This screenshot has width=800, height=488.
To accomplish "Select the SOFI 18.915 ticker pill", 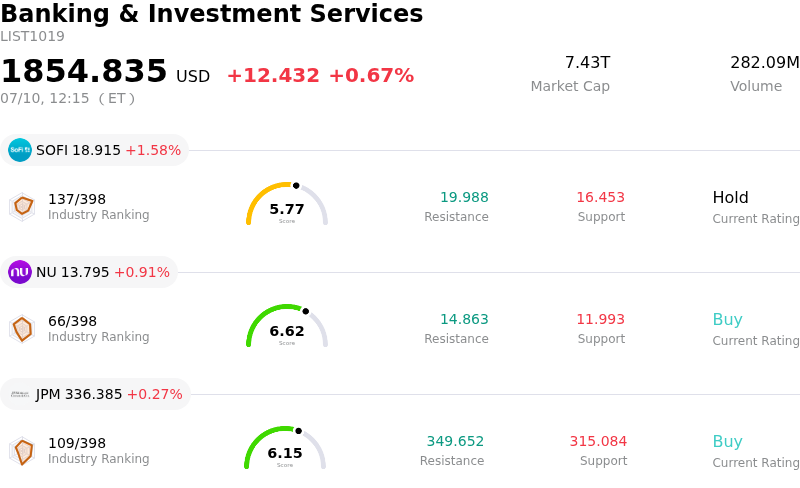I will [x=94, y=150].
